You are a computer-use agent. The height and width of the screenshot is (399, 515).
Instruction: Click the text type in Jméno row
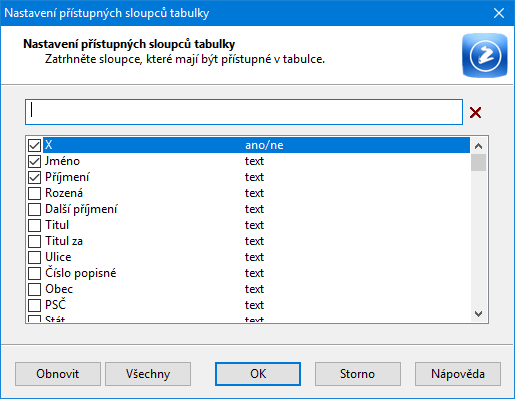click(x=254, y=161)
